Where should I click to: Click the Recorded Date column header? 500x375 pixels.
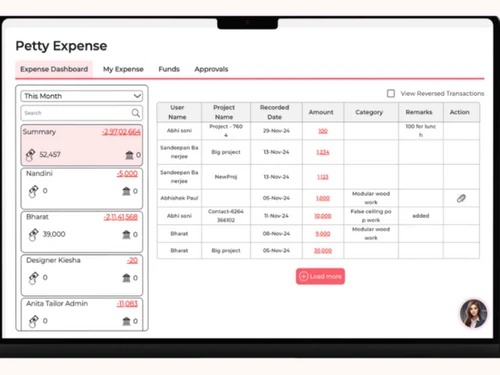pos(276,112)
